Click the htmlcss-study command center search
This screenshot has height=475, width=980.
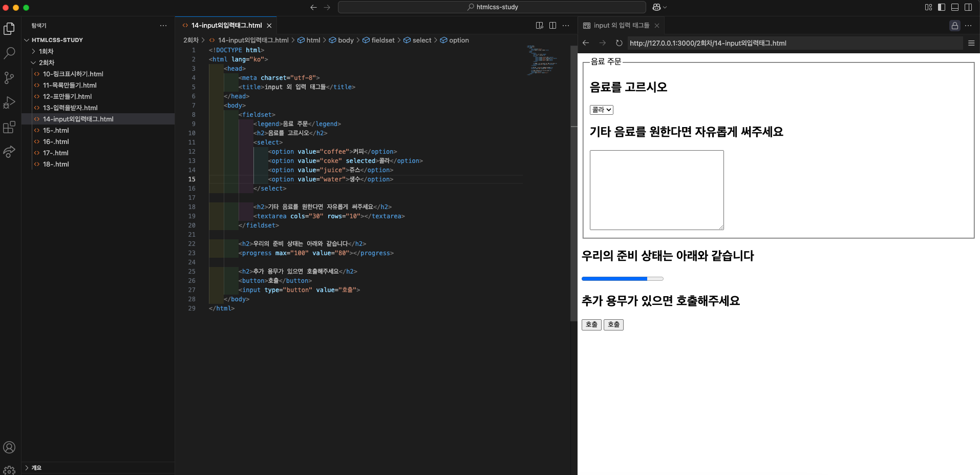[x=492, y=7]
